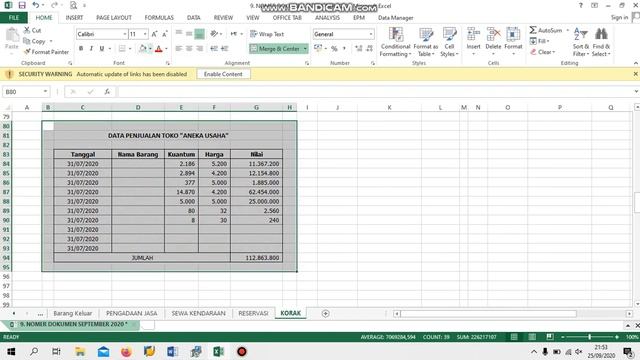The height and width of the screenshot is (360, 640).
Task: Switch to PAGE LAYOUT tab
Action: [114, 18]
